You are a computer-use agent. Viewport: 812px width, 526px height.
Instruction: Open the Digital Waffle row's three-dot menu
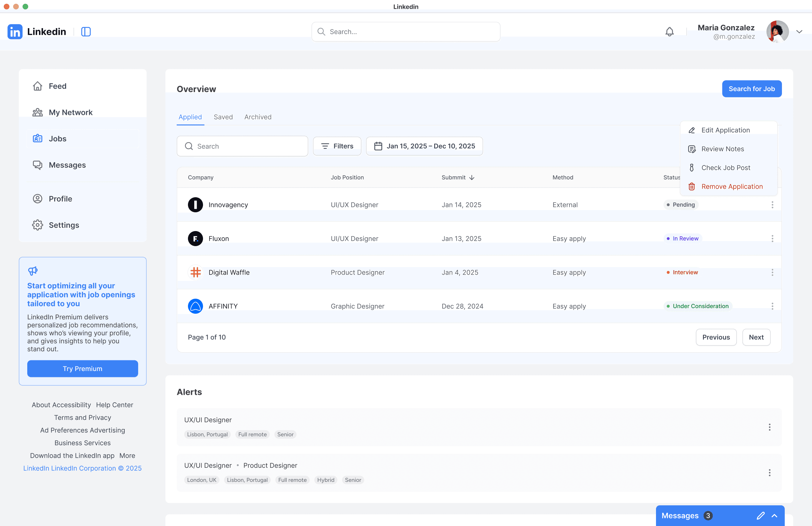tap(772, 272)
